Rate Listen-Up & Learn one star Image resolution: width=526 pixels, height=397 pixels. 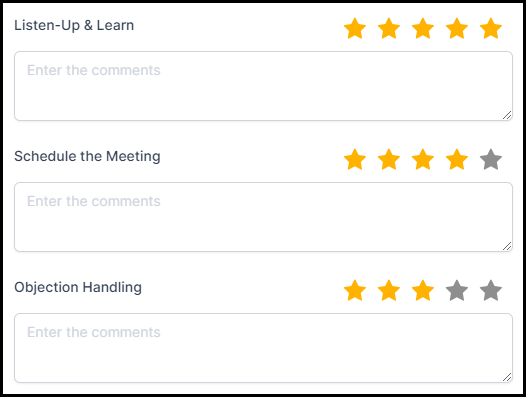[x=355, y=29]
